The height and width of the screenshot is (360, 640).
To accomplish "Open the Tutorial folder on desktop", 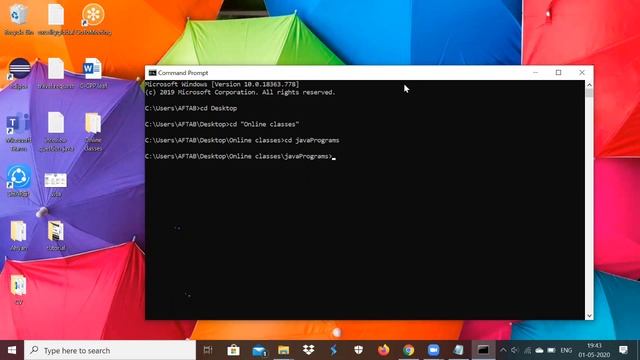I will [56, 235].
